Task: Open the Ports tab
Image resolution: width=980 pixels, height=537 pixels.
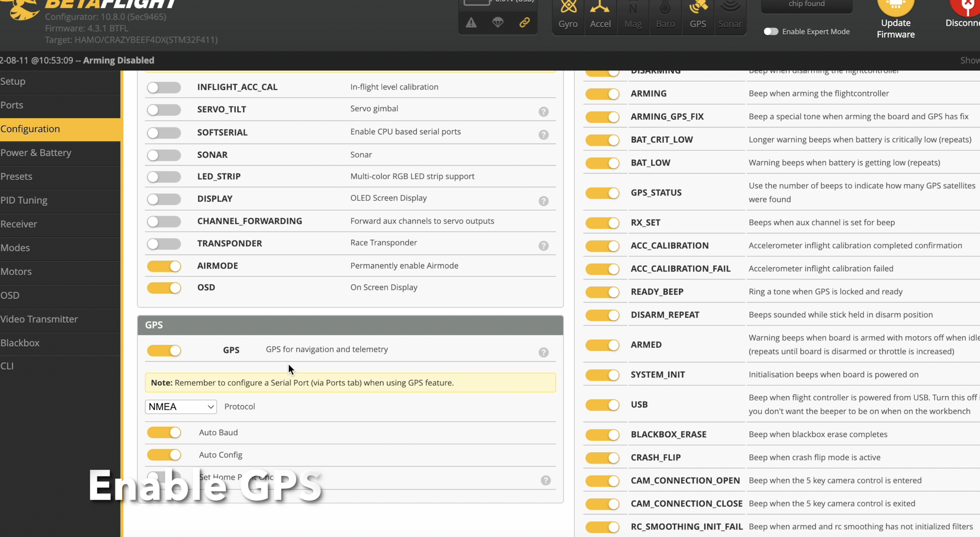Action: [12, 105]
